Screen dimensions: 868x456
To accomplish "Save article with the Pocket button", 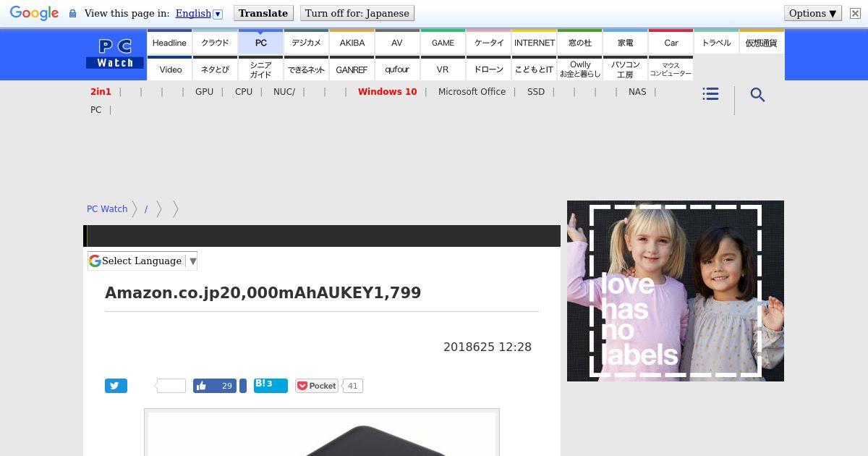I will click(317, 386).
